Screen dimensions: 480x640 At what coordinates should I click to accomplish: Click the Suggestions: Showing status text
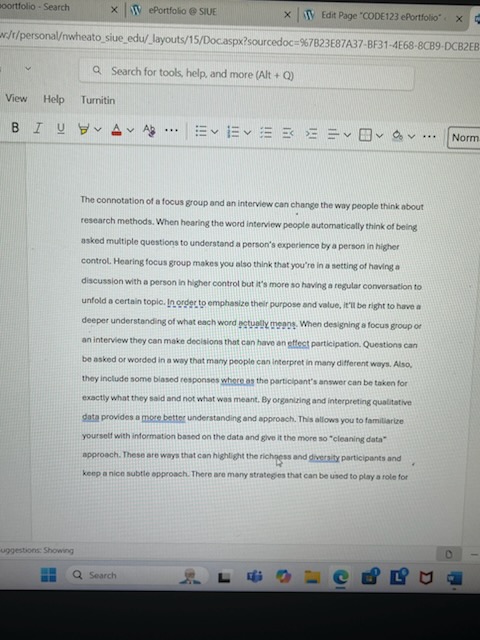tap(37, 550)
